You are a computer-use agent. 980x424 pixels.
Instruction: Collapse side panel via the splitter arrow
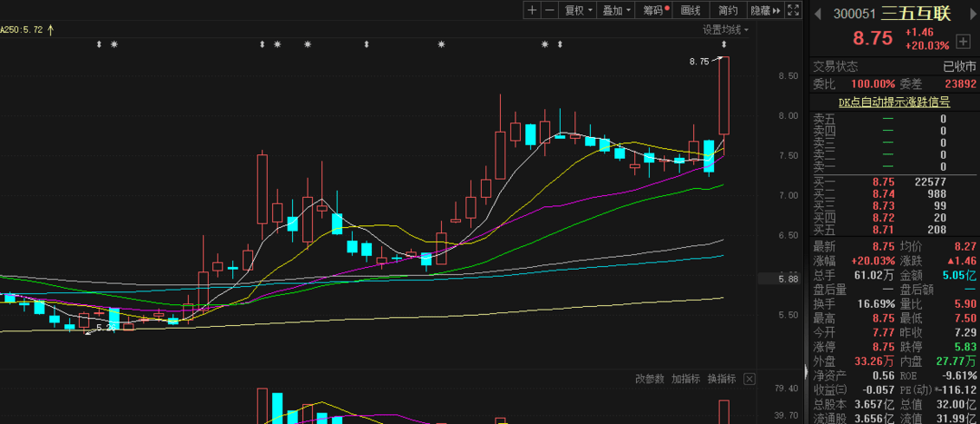click(x=806, y=372)
